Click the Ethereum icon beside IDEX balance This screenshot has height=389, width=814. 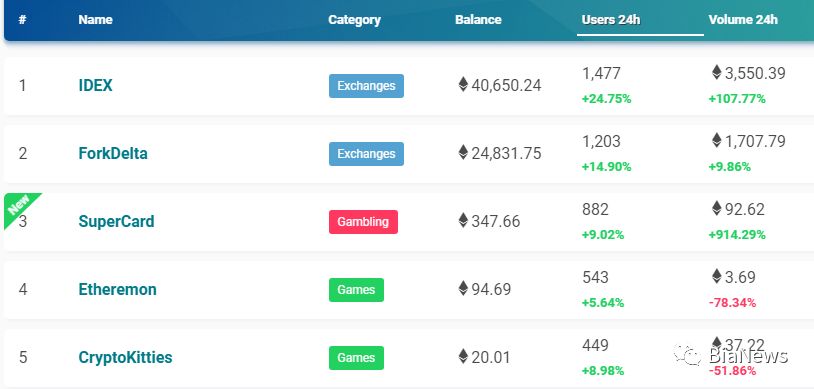pyautogui.click(x=463, y=84)
